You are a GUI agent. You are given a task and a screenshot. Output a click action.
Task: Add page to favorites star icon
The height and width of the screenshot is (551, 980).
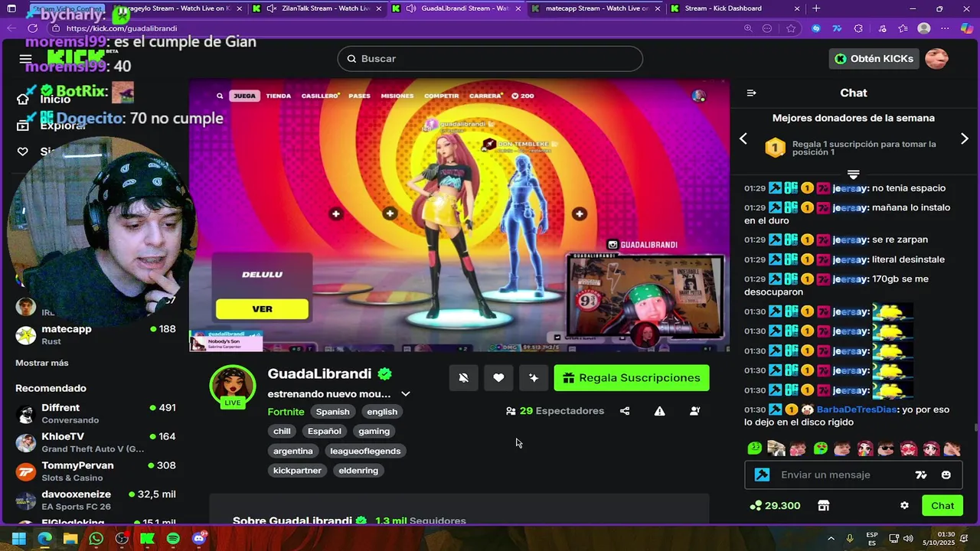pos(791,28)
